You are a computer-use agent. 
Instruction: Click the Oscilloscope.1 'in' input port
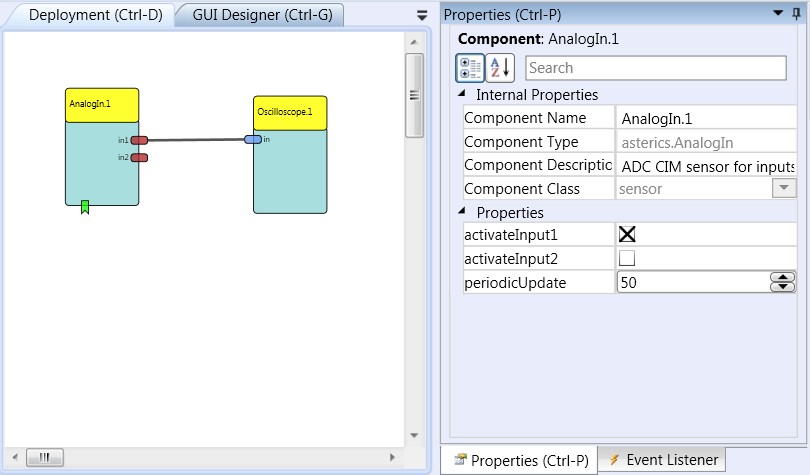click(253, 139)
